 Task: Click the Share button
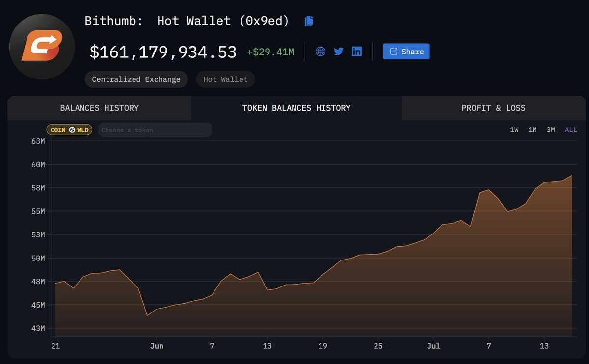(406, 51)
